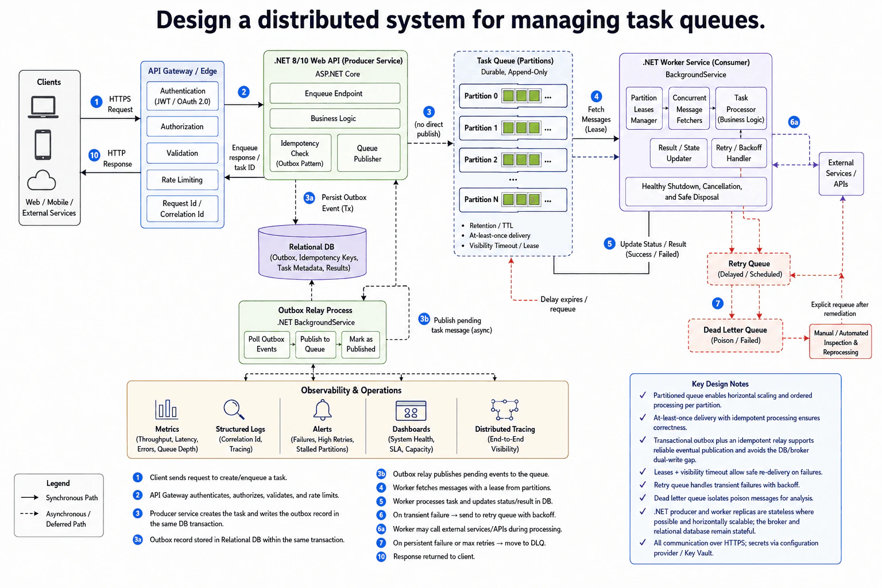Viewport: 882px width, 588px height.
Task: Click Retry queue handles transient failures note
Action: click(726, 485)
